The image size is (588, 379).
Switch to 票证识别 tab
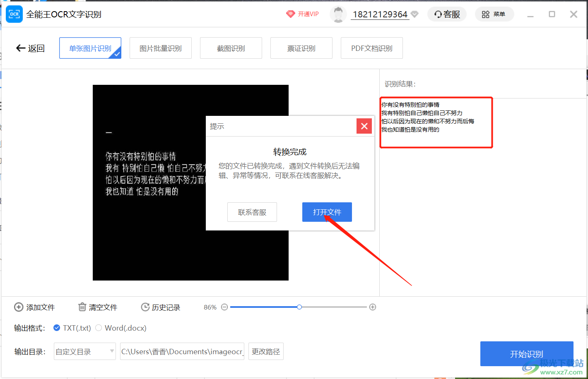point(301,48)
